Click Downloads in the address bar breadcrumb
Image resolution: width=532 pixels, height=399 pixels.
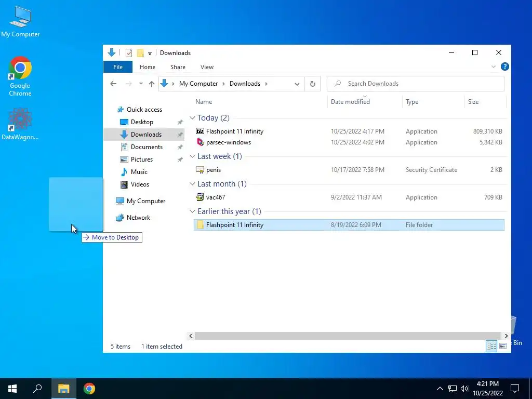(x=245, y=84)
